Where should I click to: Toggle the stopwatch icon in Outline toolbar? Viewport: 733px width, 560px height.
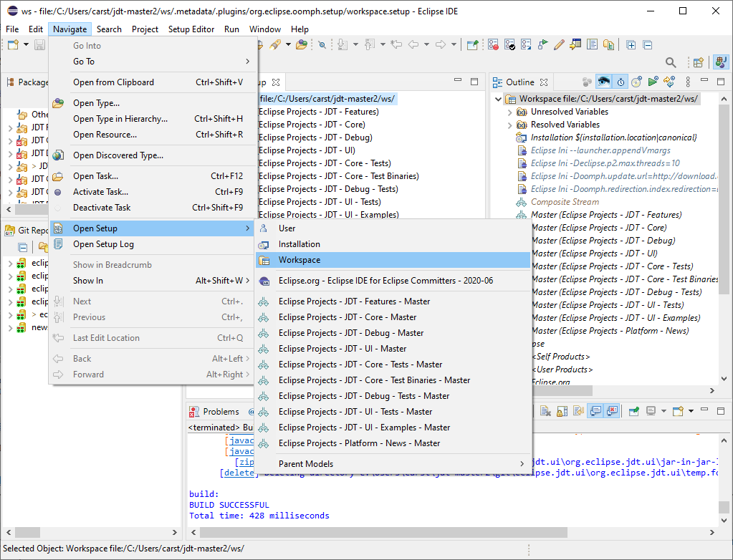point(621,82)
